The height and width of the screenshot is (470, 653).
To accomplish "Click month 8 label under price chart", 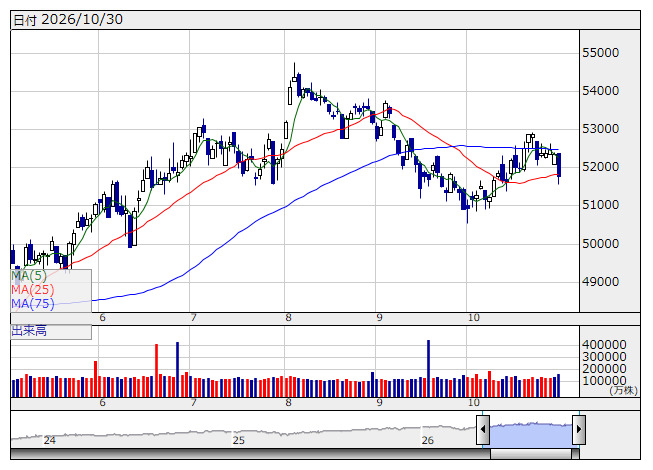I will tap(288, 318).
